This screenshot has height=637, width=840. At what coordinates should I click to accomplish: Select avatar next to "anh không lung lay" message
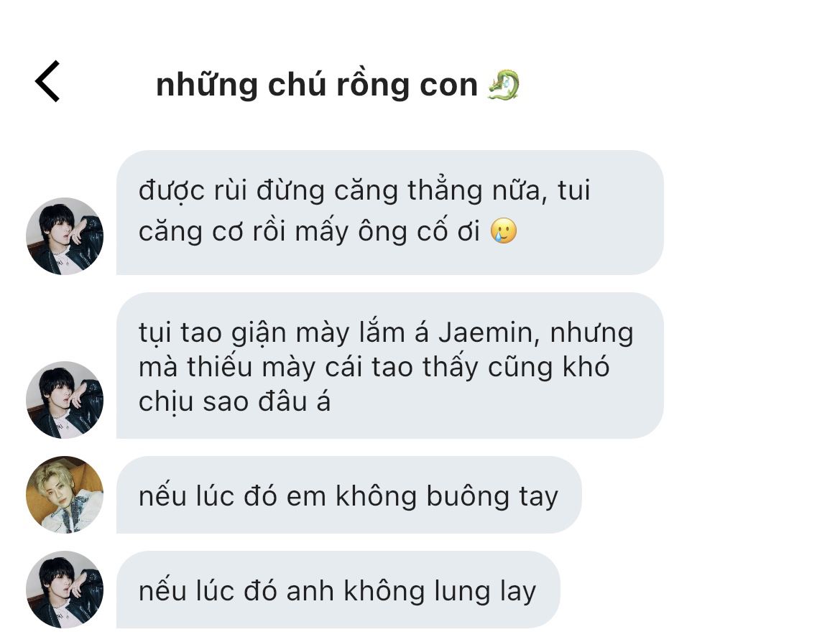click(x=65, y=590)
